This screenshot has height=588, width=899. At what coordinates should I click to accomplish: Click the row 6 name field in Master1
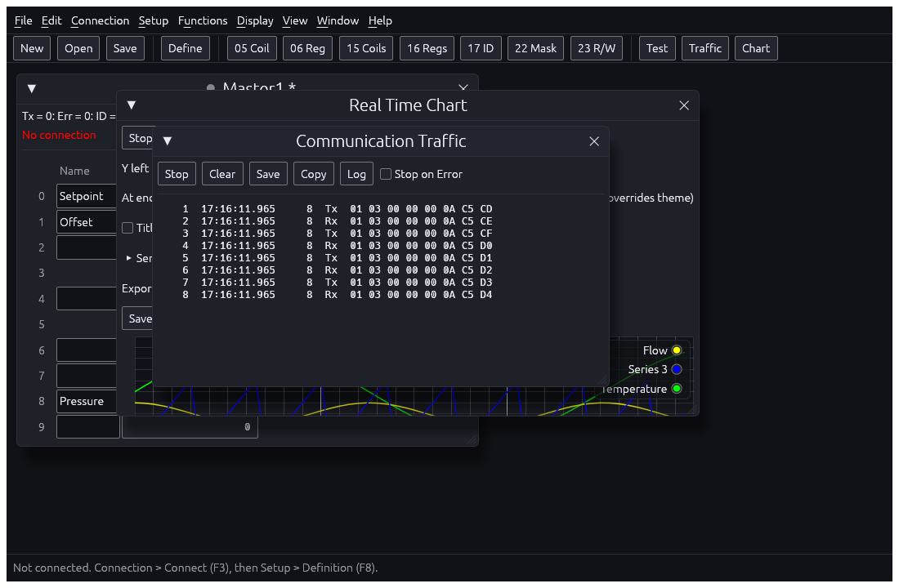pos(87,350)
